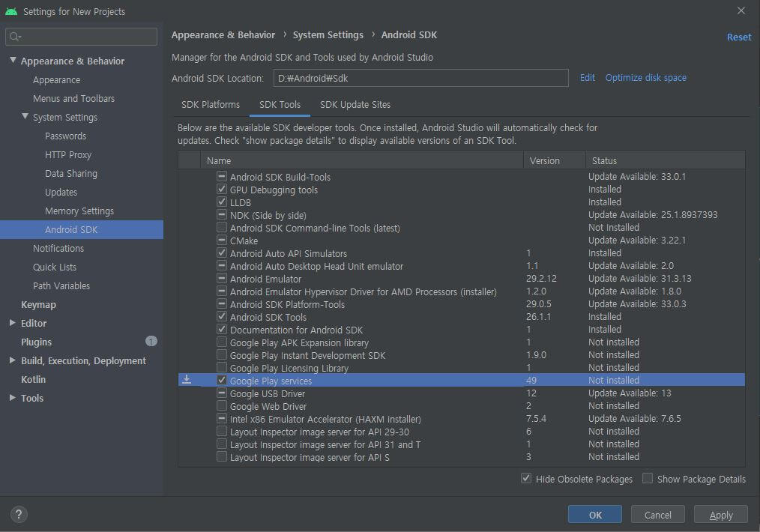
Task: Uncheck GPU Debugging tools checkbox
Action: click(222, 189)
